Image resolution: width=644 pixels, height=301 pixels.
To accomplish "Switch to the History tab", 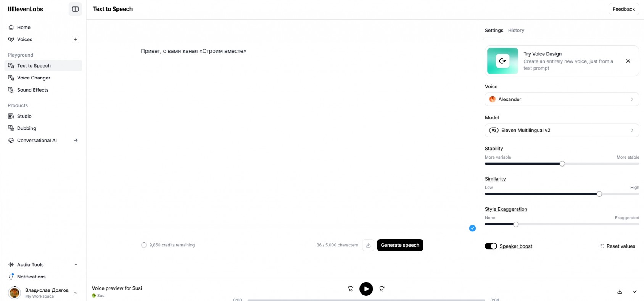I will [x=516, y=31].
